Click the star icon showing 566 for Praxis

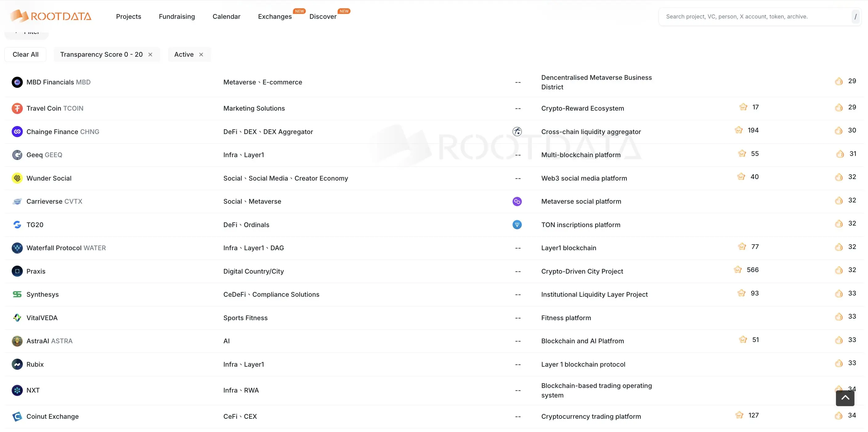[x=738, y=270]
